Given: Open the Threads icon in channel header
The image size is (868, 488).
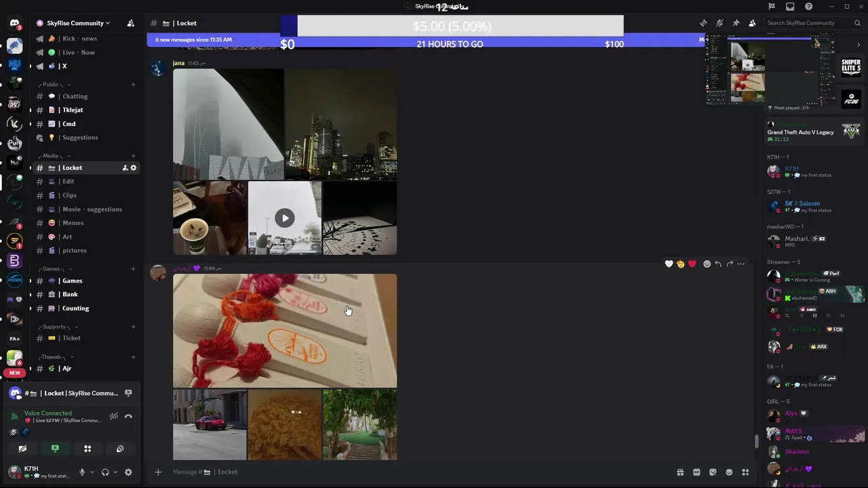Looking at the screenshot, I should tap(703, 23).
